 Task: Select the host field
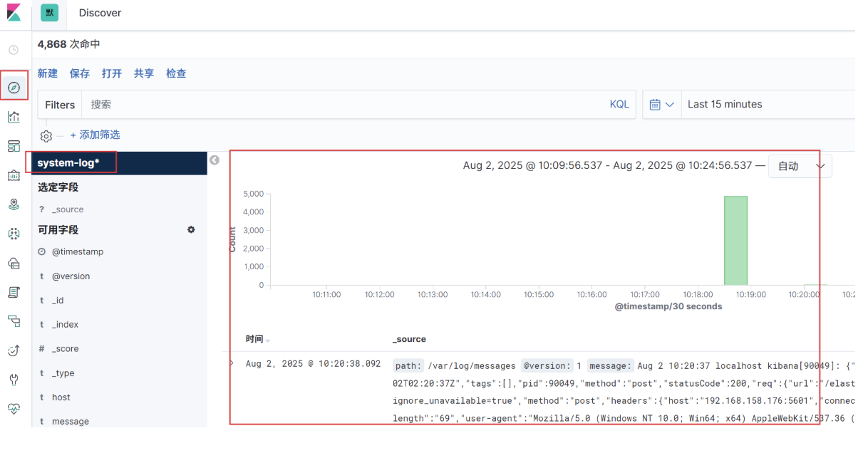point(61,397)
